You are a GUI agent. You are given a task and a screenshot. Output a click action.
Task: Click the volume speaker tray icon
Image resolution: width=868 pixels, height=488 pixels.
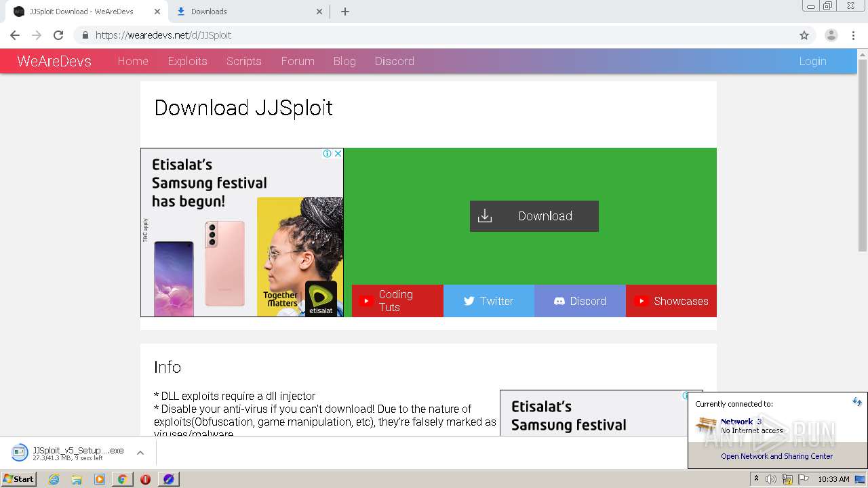coord(771,479)
